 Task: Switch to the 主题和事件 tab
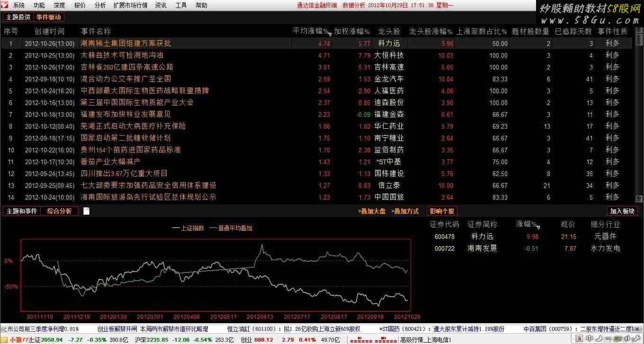(x=22, y=211)
